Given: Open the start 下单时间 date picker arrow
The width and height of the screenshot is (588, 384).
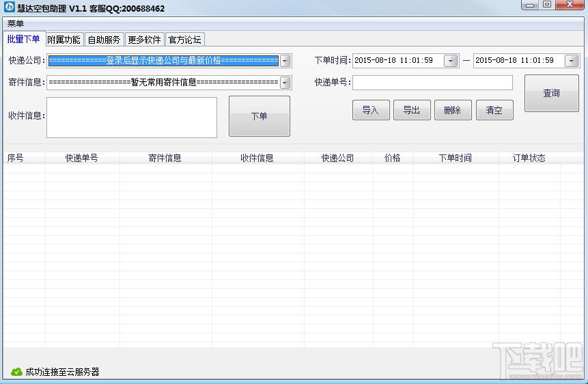Looking at the screenshot, I should point(451,60).
